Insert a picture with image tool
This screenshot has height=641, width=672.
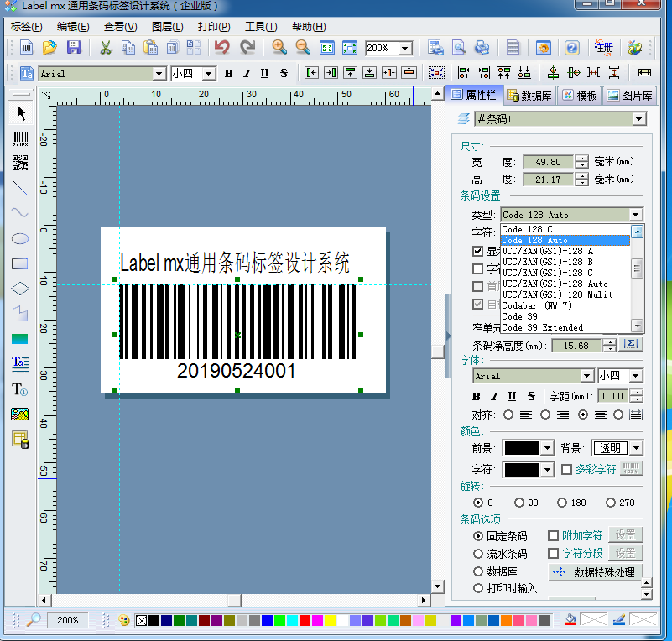(x=19, y=414)
